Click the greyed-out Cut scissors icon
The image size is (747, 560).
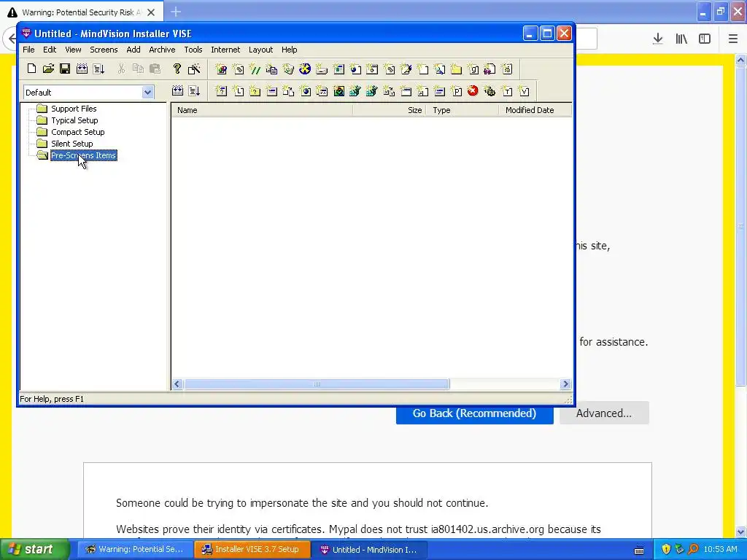click(121, 69)
